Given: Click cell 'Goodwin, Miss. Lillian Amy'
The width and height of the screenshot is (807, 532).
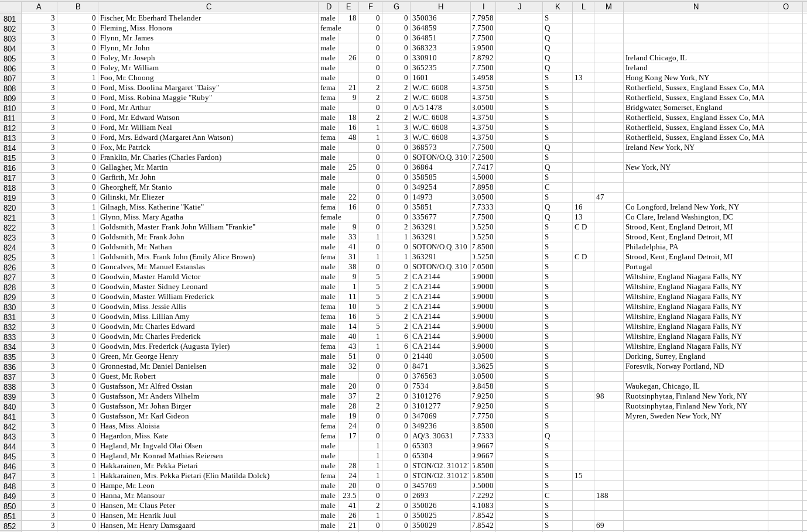Looking at the screenshot, I should (x=208, y=317).
